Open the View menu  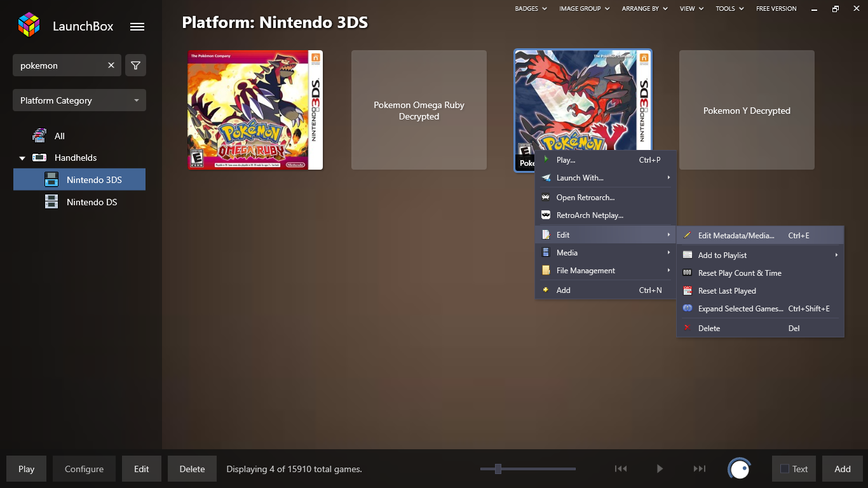(691, 8)
